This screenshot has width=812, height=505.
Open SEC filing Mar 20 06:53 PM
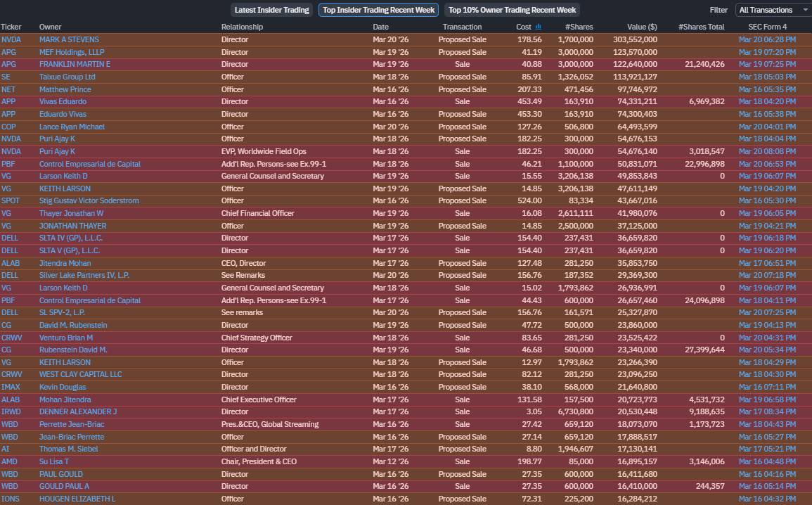click(768, 164)
